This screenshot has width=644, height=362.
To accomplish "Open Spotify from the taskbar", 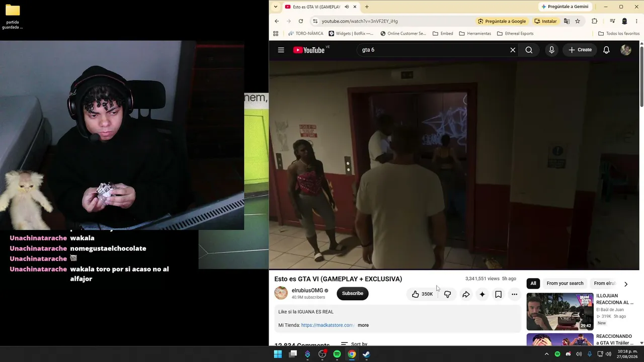I will pos(337,354).
